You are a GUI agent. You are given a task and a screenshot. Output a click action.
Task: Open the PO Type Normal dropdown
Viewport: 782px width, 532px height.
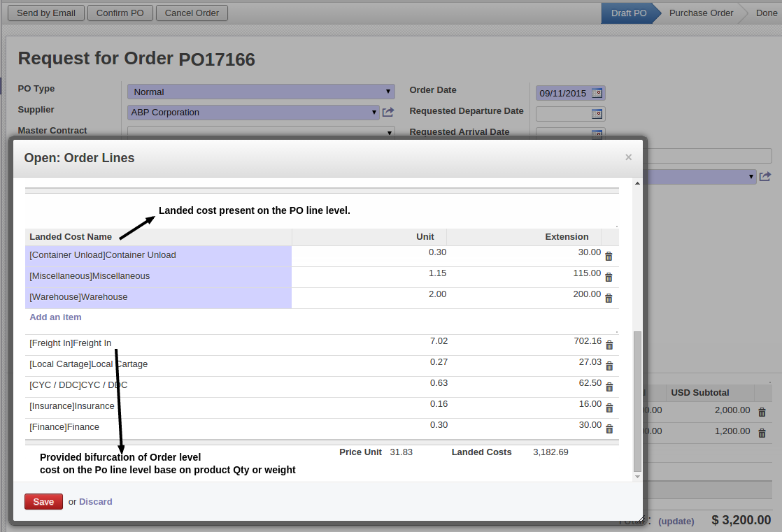click(261, 92)
